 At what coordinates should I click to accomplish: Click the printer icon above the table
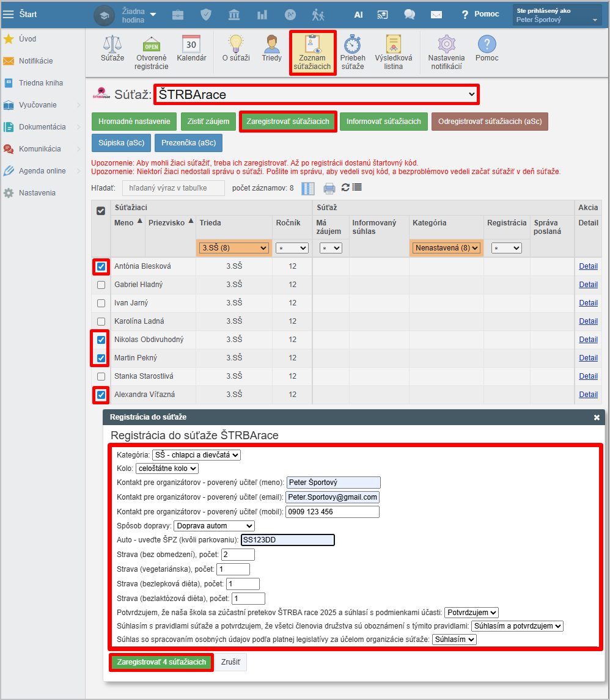[x=329, y=188]
